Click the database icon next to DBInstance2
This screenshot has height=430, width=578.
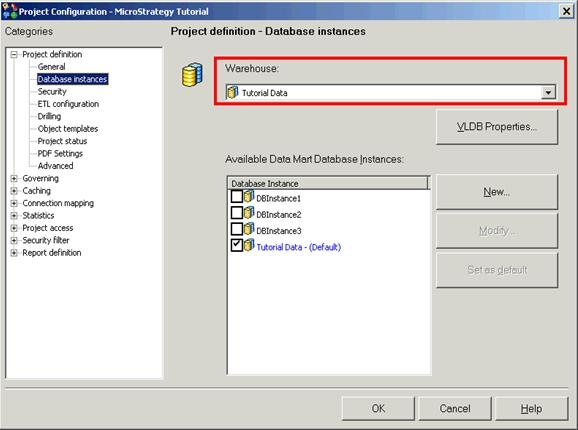(249, 213)
